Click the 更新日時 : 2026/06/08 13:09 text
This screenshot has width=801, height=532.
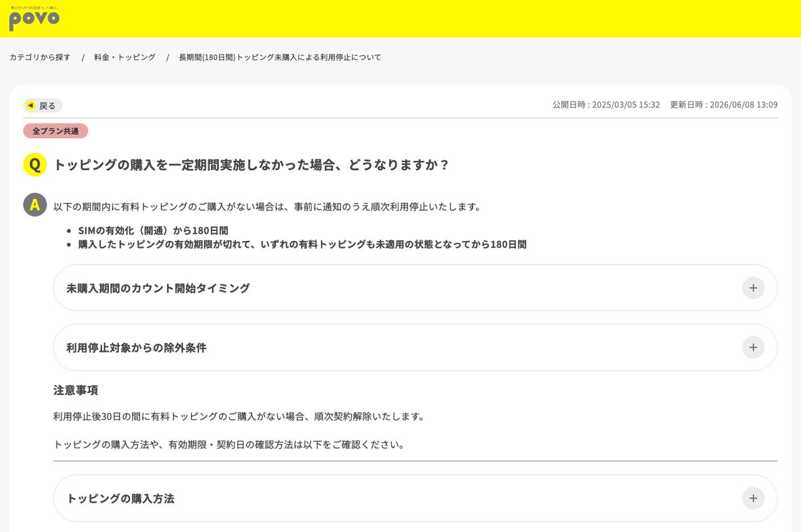[724, 105]
